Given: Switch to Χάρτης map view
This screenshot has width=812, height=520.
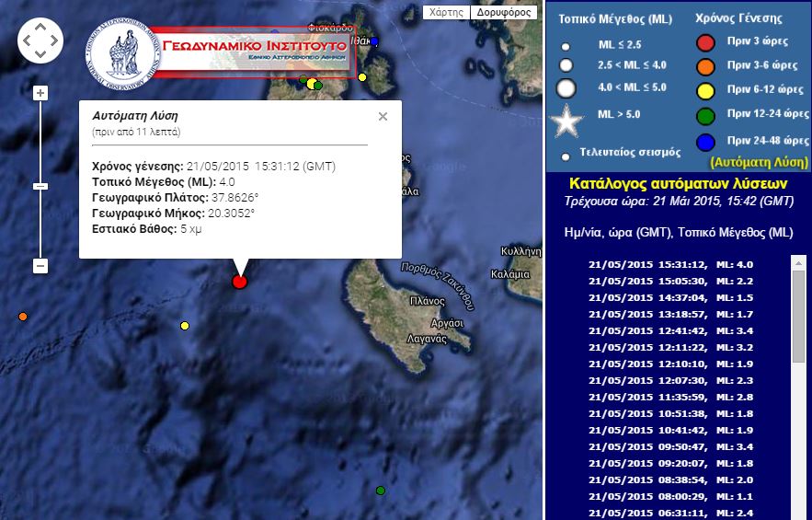Looking at the screenshot, I should (446, 13).
